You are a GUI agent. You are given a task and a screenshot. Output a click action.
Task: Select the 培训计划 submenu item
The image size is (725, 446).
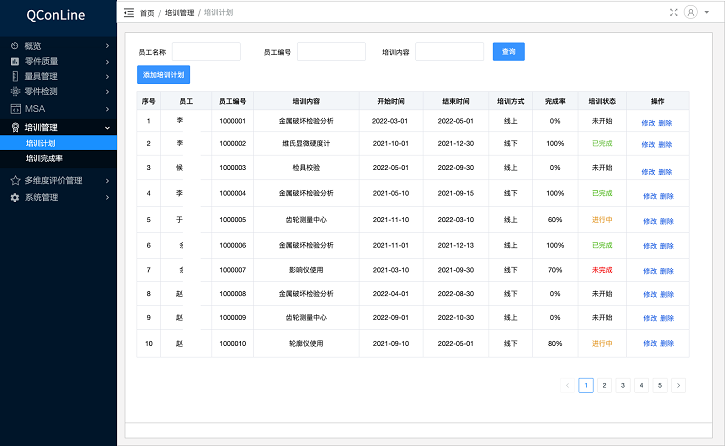tap(40, 143)
